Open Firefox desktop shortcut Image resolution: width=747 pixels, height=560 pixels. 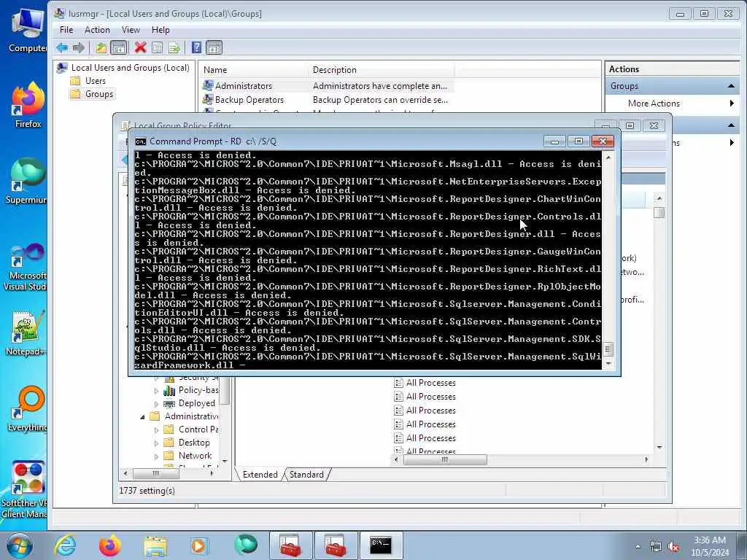(28, 105)
